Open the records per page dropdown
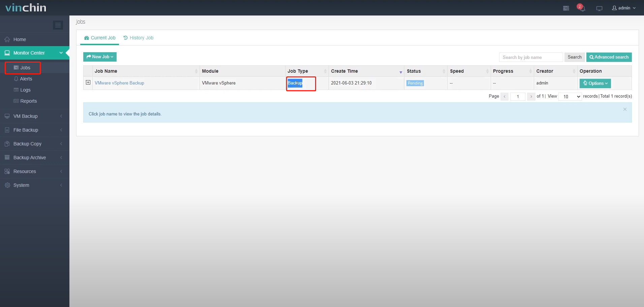644x307 pixels. [570, 97]
